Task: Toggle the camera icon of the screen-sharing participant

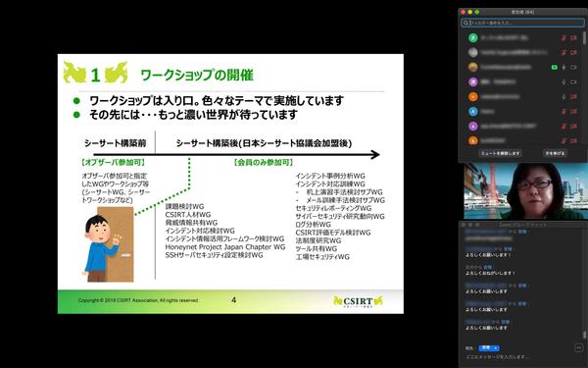Action: pyautogui.click(x=573, y=67)
